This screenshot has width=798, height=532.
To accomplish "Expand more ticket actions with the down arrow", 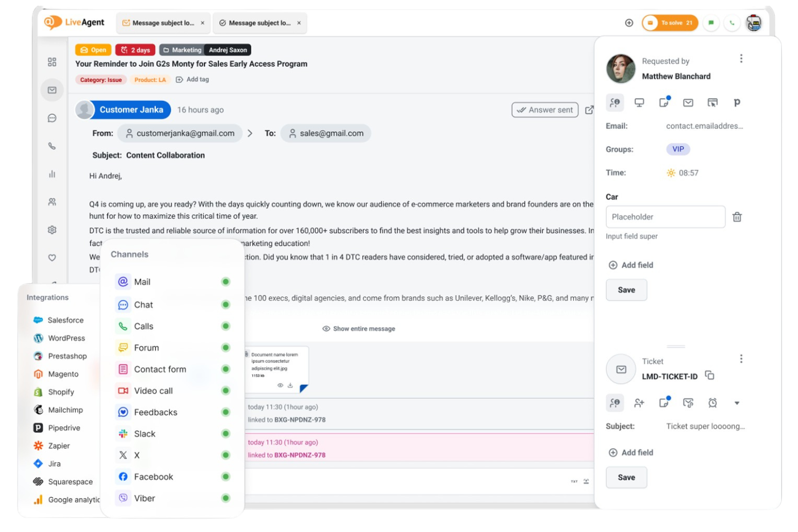I will 737,403.
